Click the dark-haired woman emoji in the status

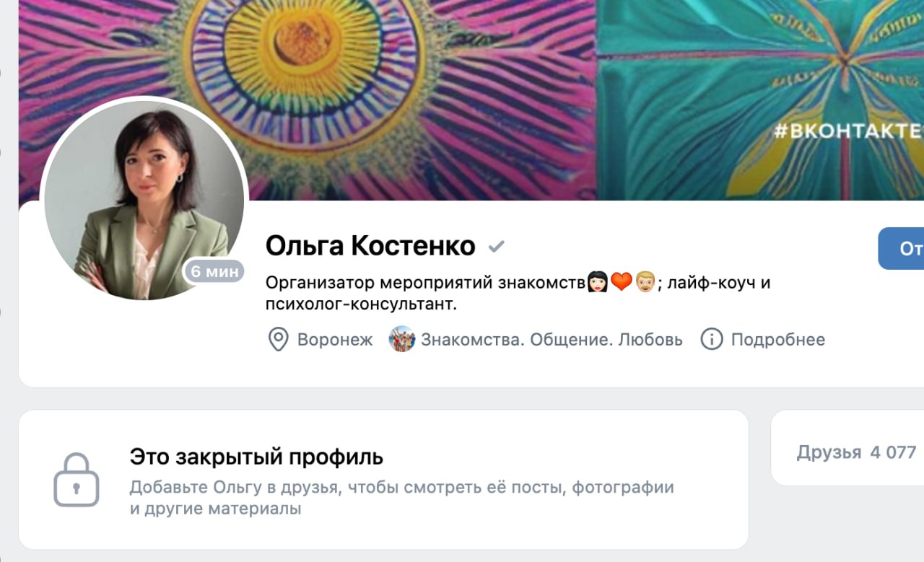(x=598, y=282)
